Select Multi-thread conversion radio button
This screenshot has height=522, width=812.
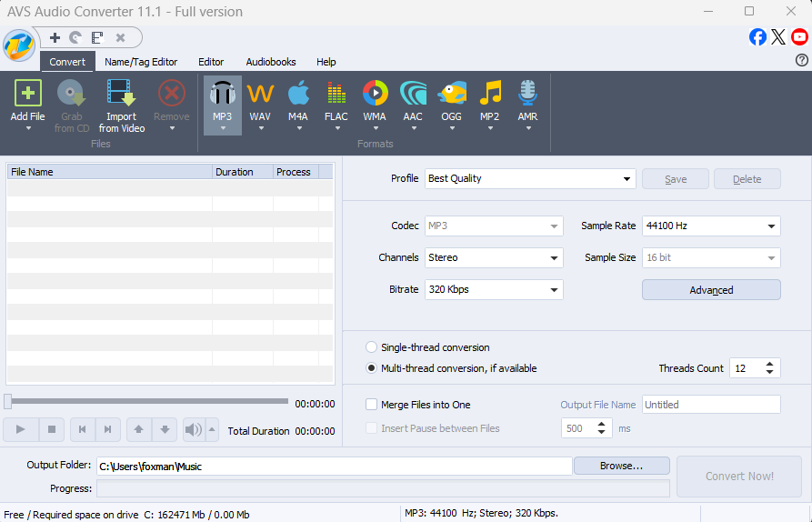(371, 368)
